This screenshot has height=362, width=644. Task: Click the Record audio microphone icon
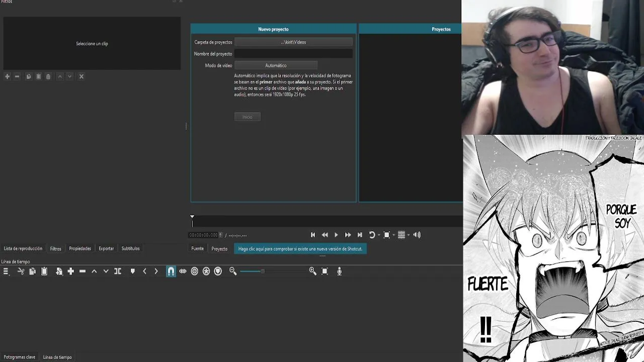coord(340,271)
